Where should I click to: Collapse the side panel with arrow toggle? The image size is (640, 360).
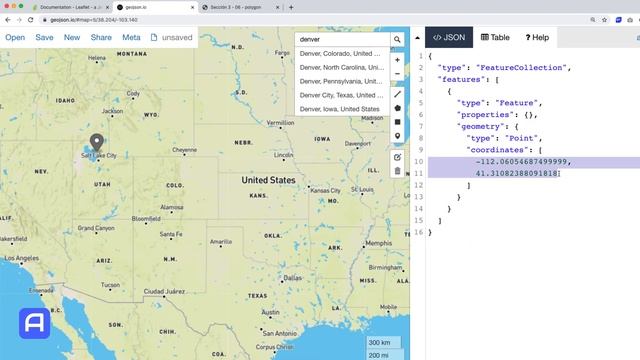point(417,38)
